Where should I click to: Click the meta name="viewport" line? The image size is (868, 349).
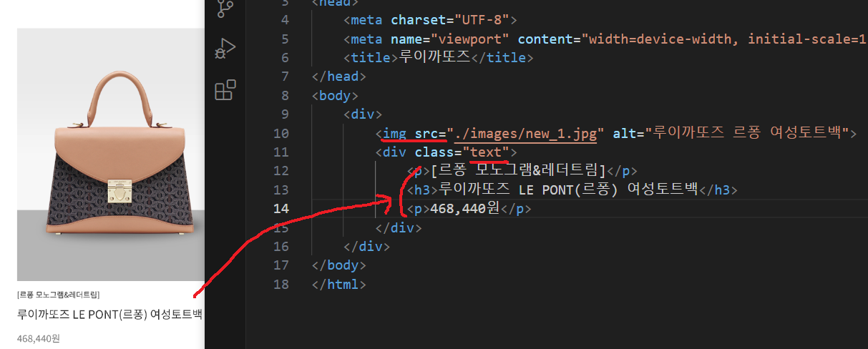coord(605,39)
